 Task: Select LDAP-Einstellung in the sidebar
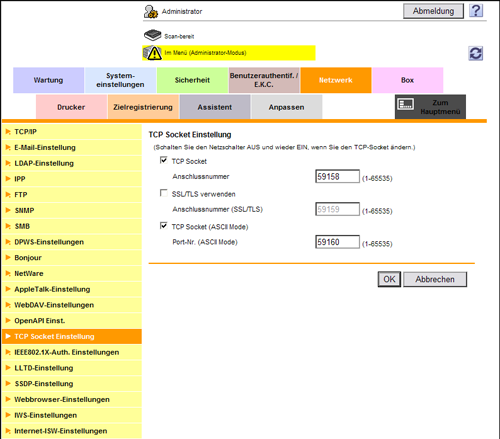coord(72,163)
